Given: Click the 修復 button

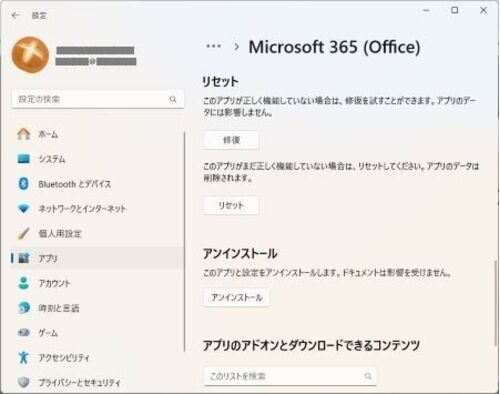Looking at the screenshot, I should click(x=231, y=140).
